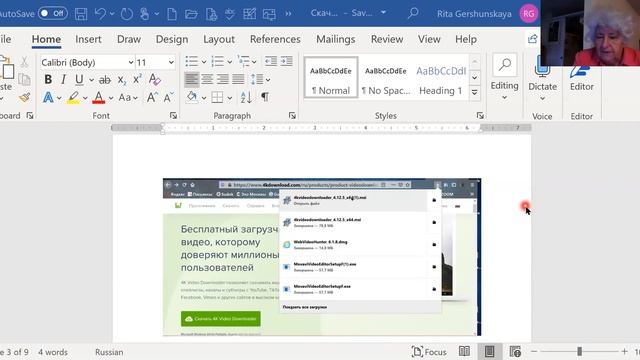Toggle Show/Hide paragraph marks

coord(265,97)
